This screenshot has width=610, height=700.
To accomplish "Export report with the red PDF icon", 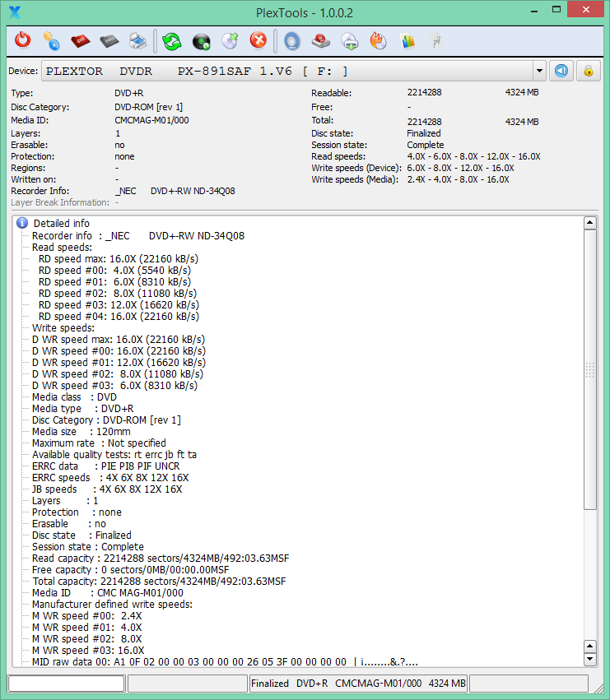I will click(x=81, y=41).
